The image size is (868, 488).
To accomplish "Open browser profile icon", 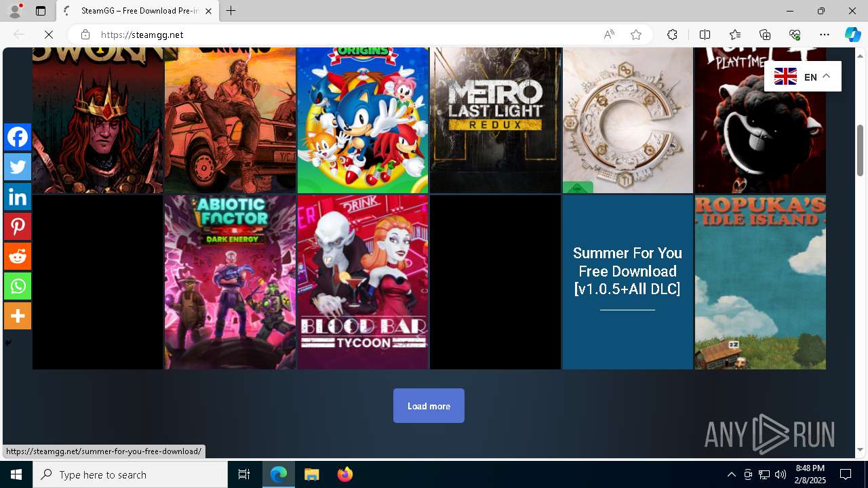I will click(x=15, y=11).
